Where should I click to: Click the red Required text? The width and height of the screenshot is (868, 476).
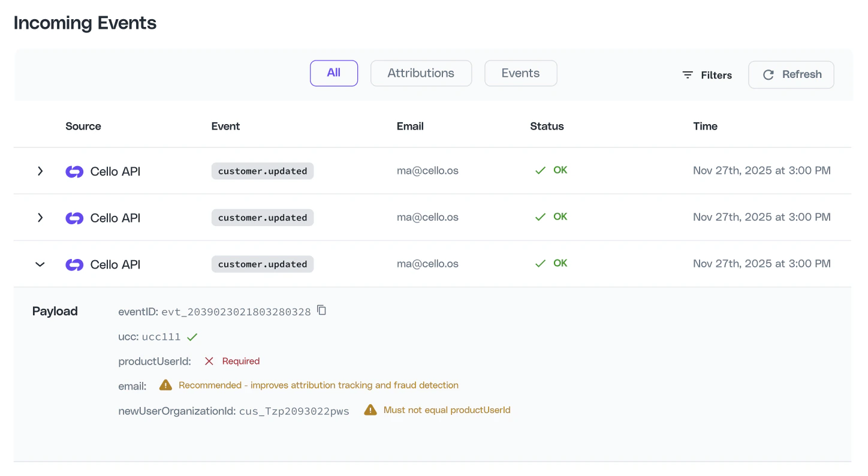pyautogui.click(x=241, y=361)
